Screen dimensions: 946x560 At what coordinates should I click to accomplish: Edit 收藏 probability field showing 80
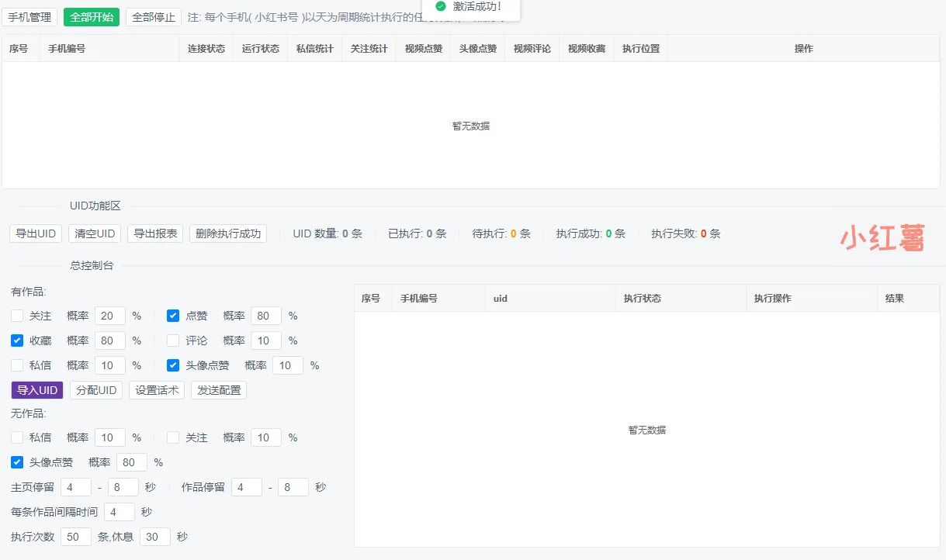[110, 340]
